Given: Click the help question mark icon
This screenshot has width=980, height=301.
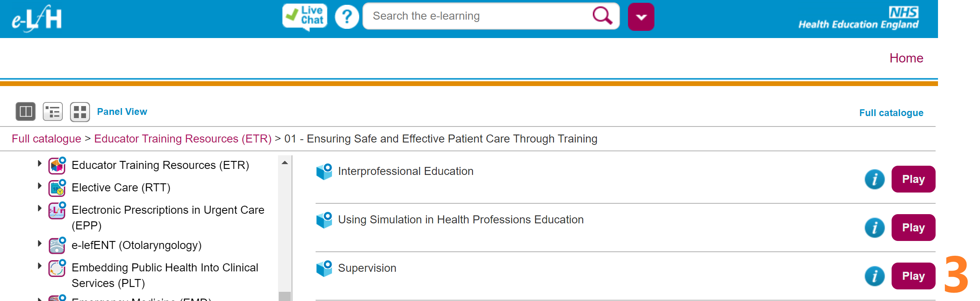Looking at the screenshot, I should (347, 17).
